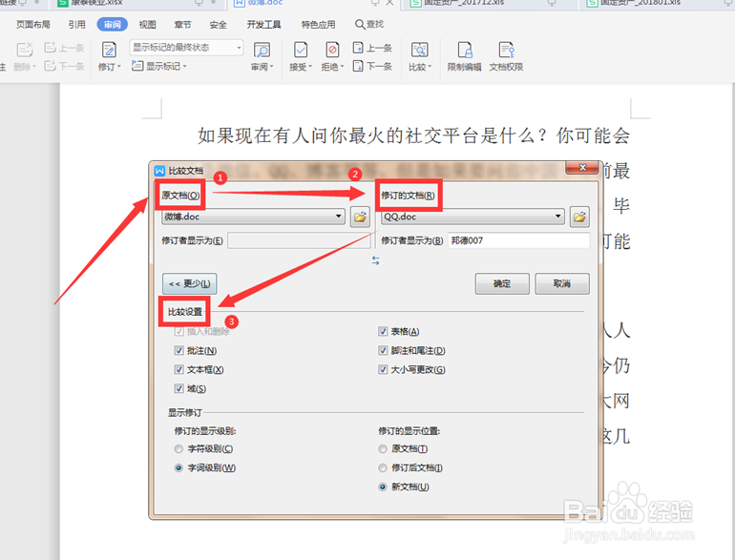Open the Special Features (特色应用) tab
The width and height of the screenshot is (735, 560).
[318, 25]
